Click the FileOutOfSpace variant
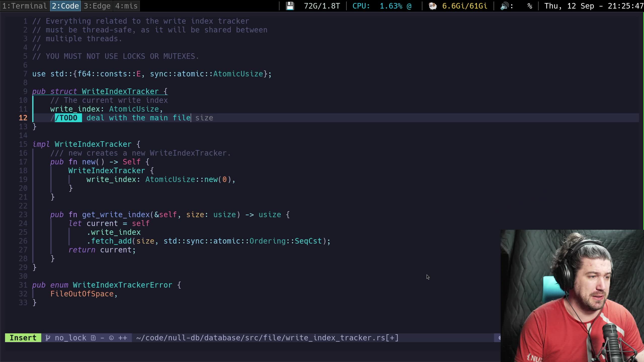The width and height of the screenshot is (644, 362). (82, 294)
